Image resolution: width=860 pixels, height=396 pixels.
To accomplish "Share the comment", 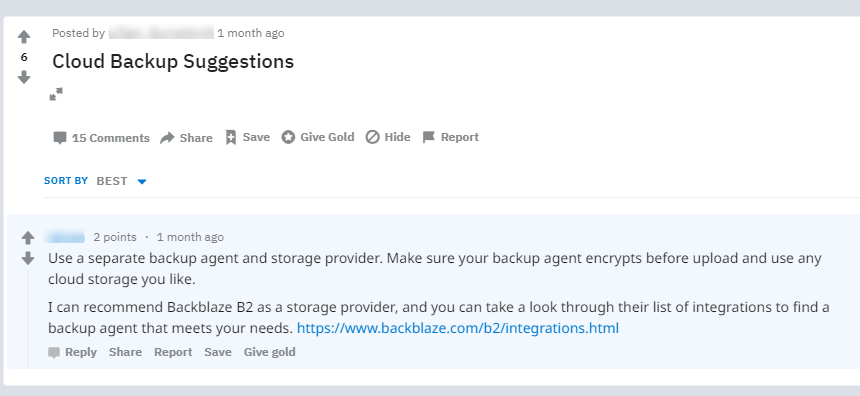I will [x=125, y=352].
